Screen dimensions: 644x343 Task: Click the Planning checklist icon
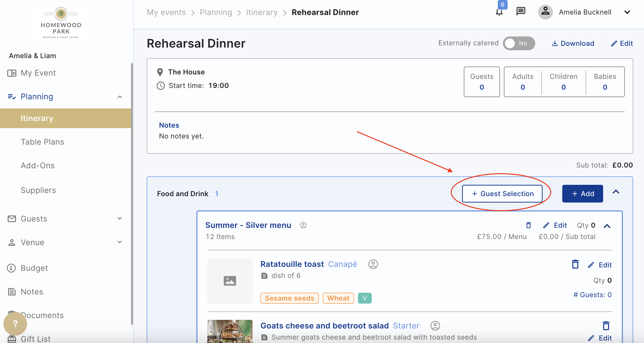[12, 97]
